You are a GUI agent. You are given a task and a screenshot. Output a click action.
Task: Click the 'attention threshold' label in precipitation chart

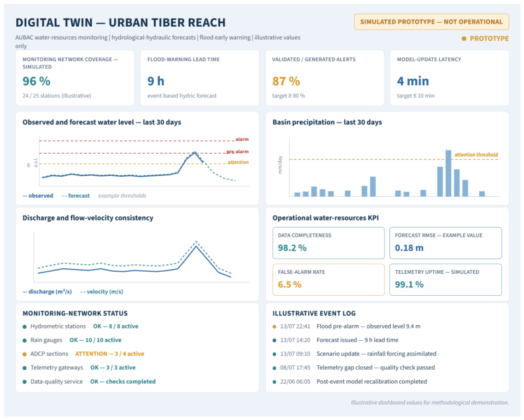click(476, 155)
